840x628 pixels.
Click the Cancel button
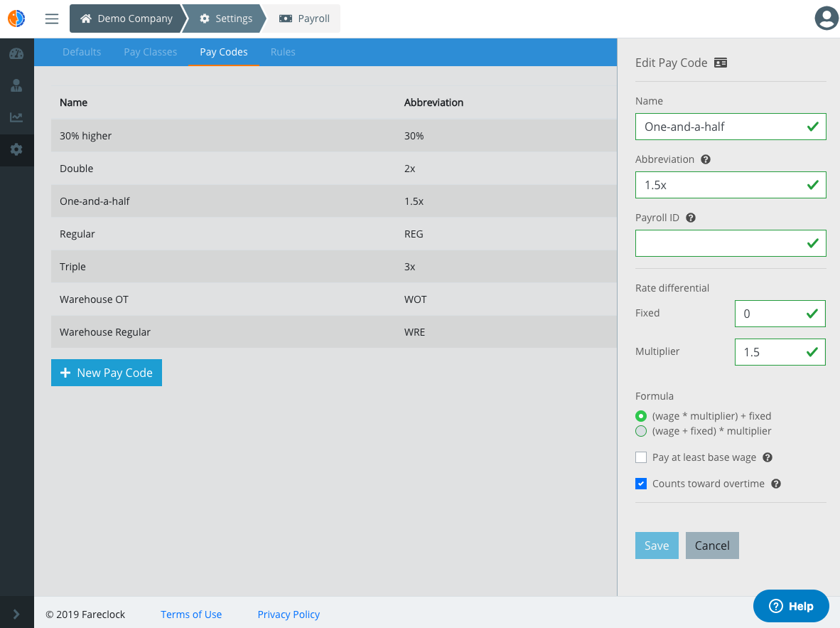pyautogui.click(x=712, y=545)
